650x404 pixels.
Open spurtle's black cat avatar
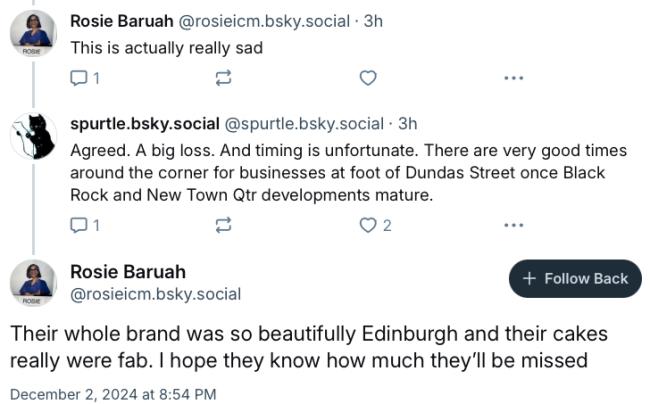[33, 136]
